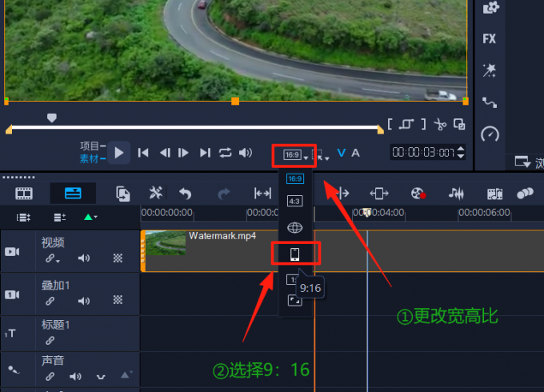Open the sound mixer waveform icon
Viewport: 544px width, 392px height.
[x=456, y=194]
